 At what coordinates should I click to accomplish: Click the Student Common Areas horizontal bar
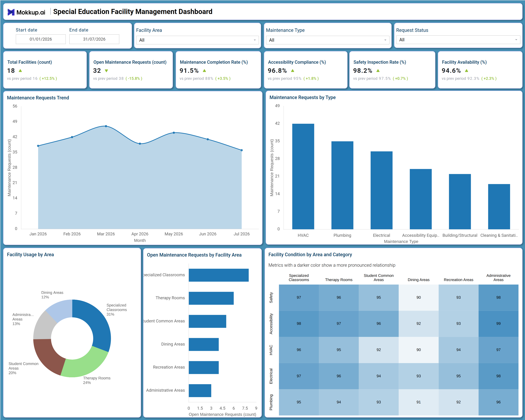[x=208, y=321]
